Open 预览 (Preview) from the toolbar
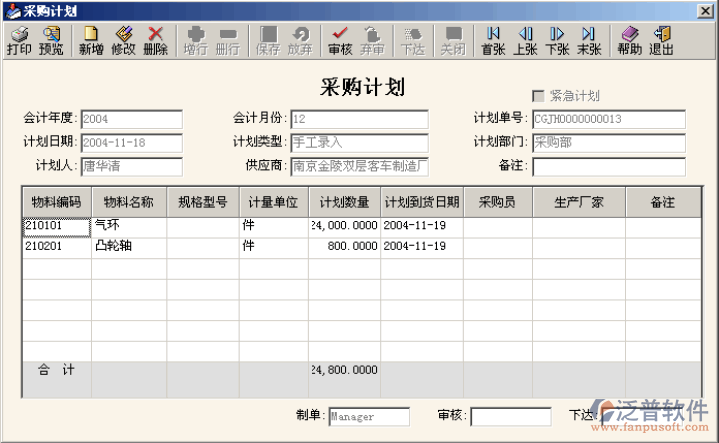This screenshot has height=443, width=719. pos(51,41)
